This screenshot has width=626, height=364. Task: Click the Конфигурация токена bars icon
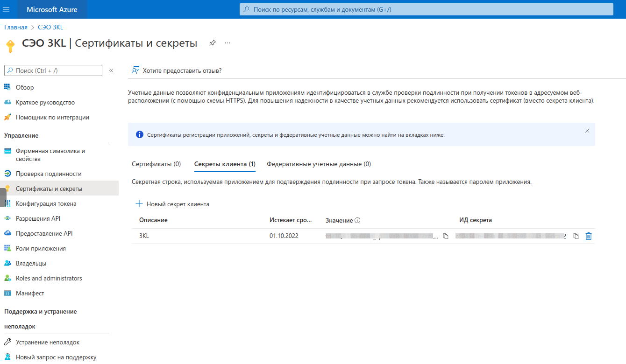tap(7, 203)
